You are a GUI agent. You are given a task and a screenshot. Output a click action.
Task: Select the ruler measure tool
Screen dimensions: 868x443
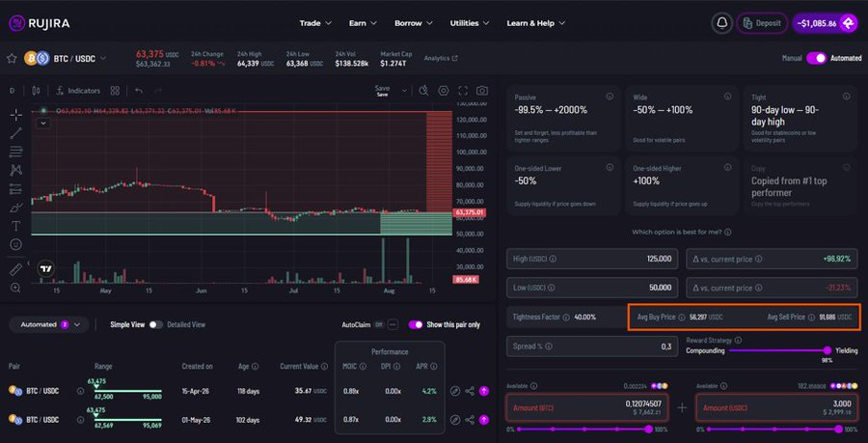coord(16,269)
